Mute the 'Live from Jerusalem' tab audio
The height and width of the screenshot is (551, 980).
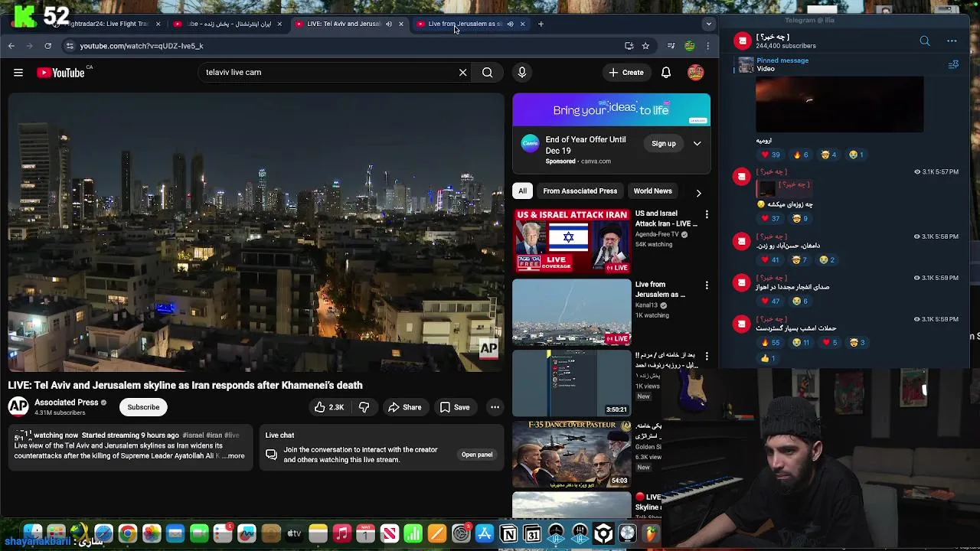tap(510, 24)
